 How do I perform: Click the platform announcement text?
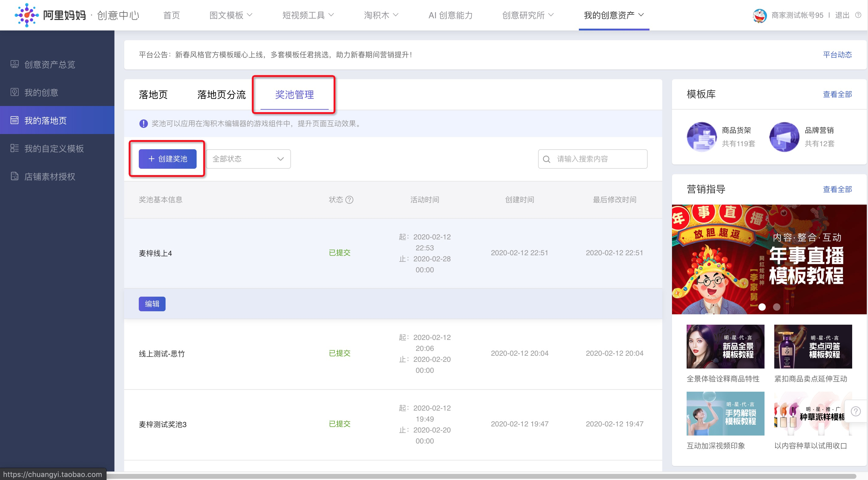coord(275,55)
